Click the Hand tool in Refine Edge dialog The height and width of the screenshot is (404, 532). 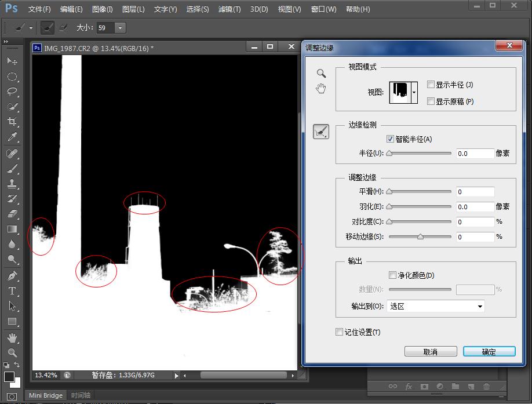(x=321, y=88)
